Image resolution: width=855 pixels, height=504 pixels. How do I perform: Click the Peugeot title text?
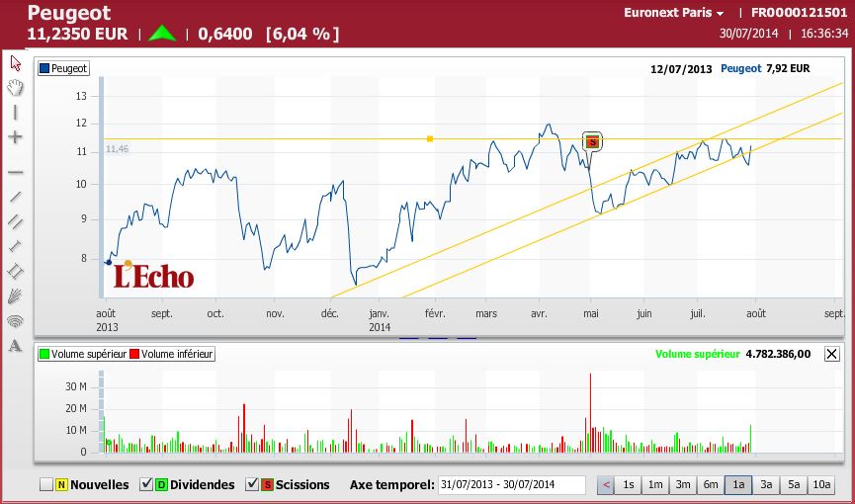(x=69, y=13)
